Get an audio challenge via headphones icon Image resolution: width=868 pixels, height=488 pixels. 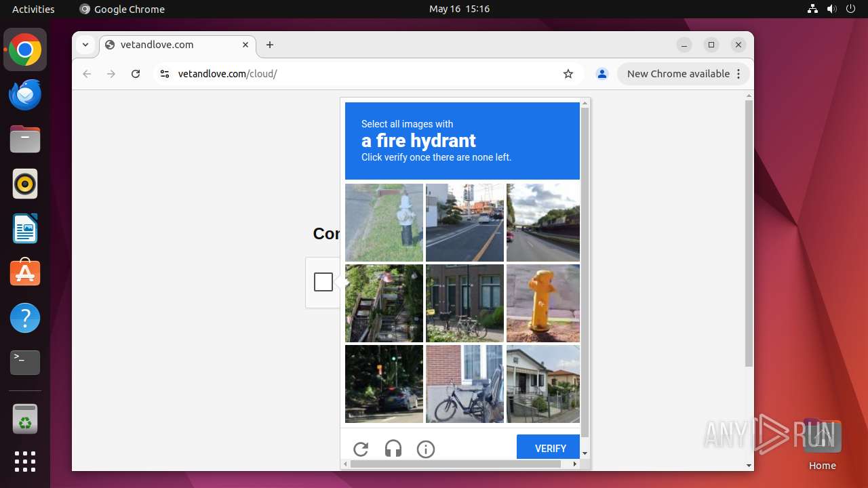tap(393, 449)
